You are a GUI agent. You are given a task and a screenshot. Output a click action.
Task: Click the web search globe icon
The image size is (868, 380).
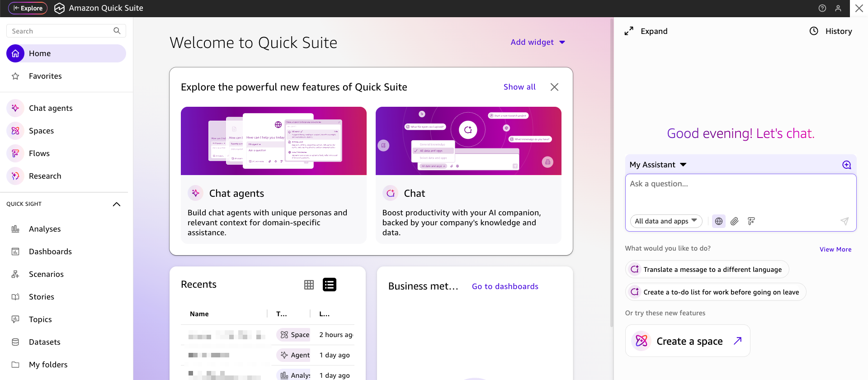click(x=718, y=221)
